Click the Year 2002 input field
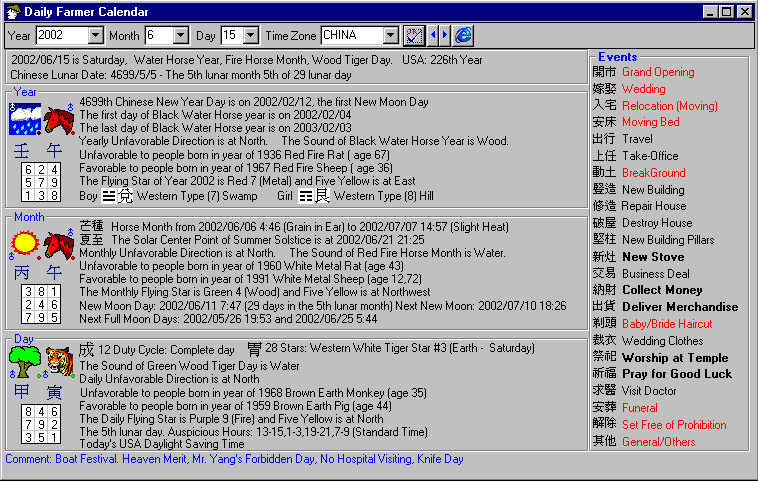Screen dimensions: 758x482 (62, 35)
